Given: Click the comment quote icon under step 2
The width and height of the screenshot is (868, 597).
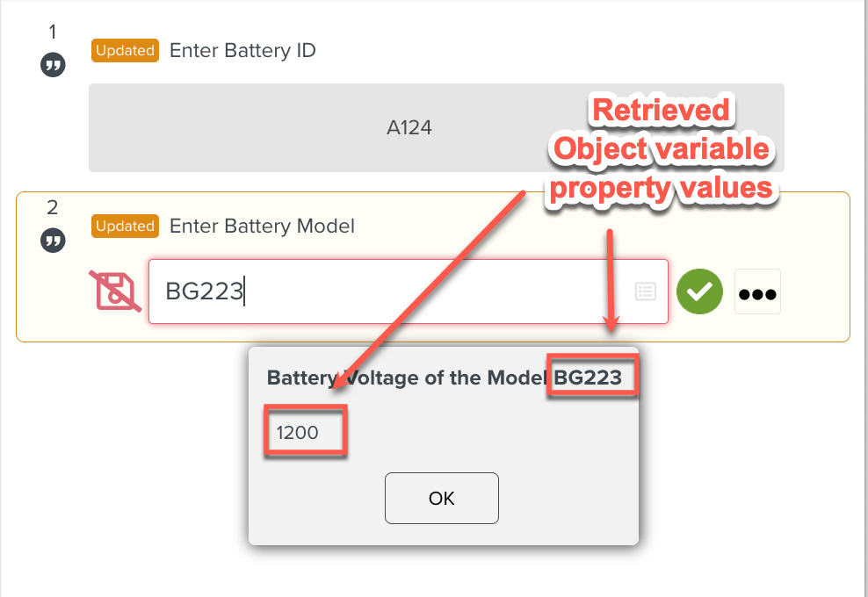Looking at the screenshot, I should 53,241.
